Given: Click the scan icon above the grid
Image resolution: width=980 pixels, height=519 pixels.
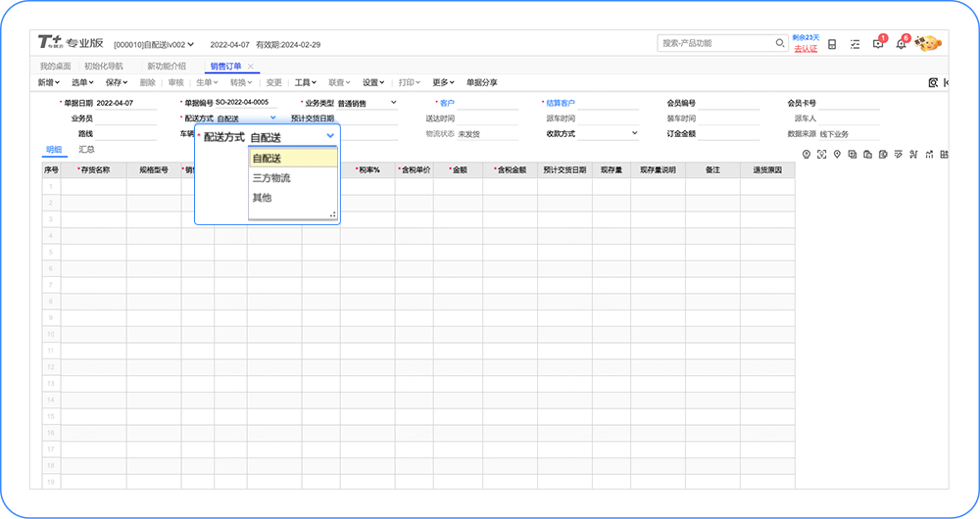Looking at the screenshot, I should point(821,155).
